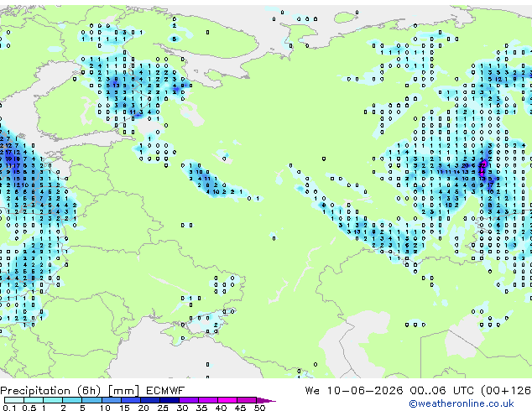Click the above-50 mm legend arrow tip
Viewport: 532px width, 411px height.
[266, 400]
